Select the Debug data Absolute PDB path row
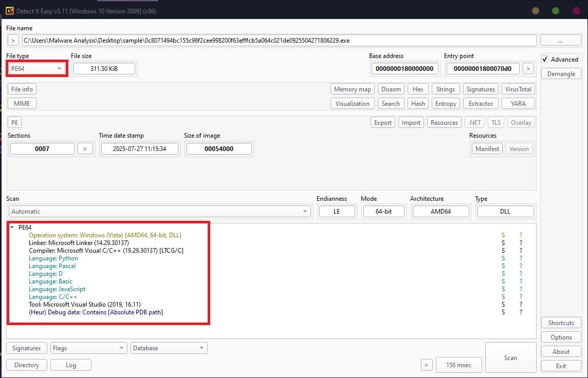The image size is (588, 378). 96,312
